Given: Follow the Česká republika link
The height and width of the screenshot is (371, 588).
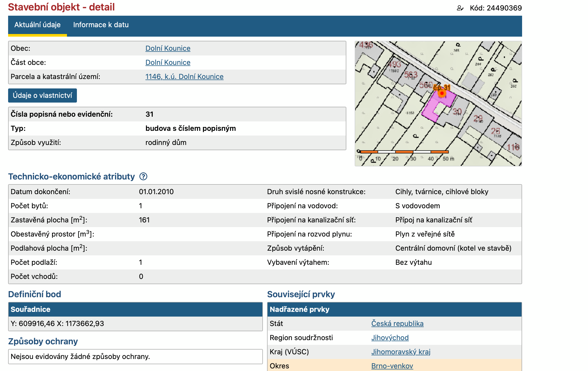Looking at the screenshot, I should pos(397,324).
